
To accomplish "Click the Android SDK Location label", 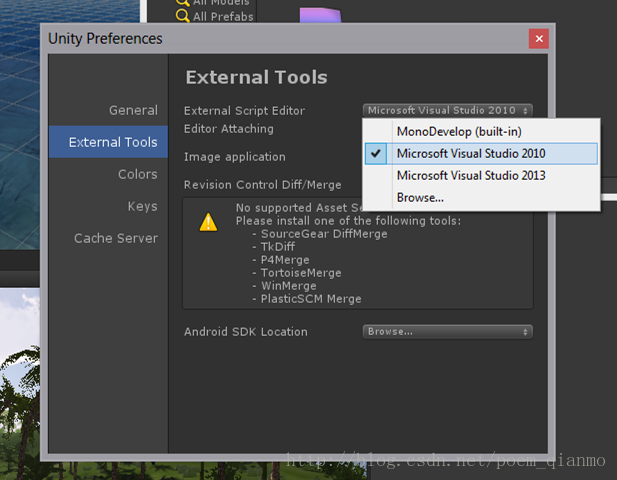I will click(x=246, y=332).
